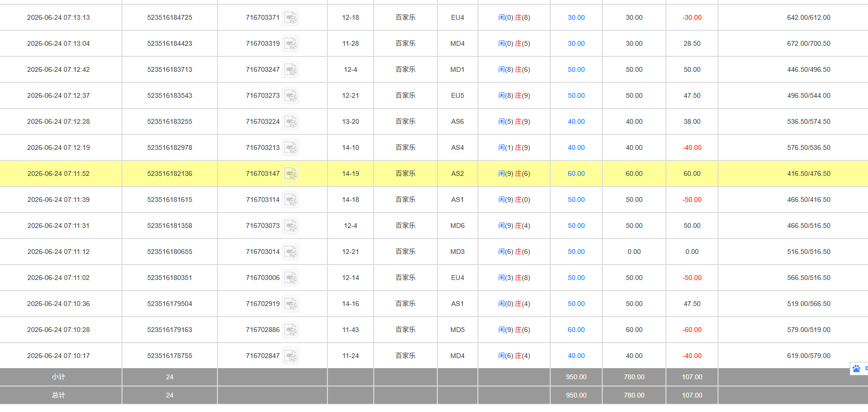Open video replay icon for round 716703114
The height and width of the screenshot is (412, 868).
(290, 199)
